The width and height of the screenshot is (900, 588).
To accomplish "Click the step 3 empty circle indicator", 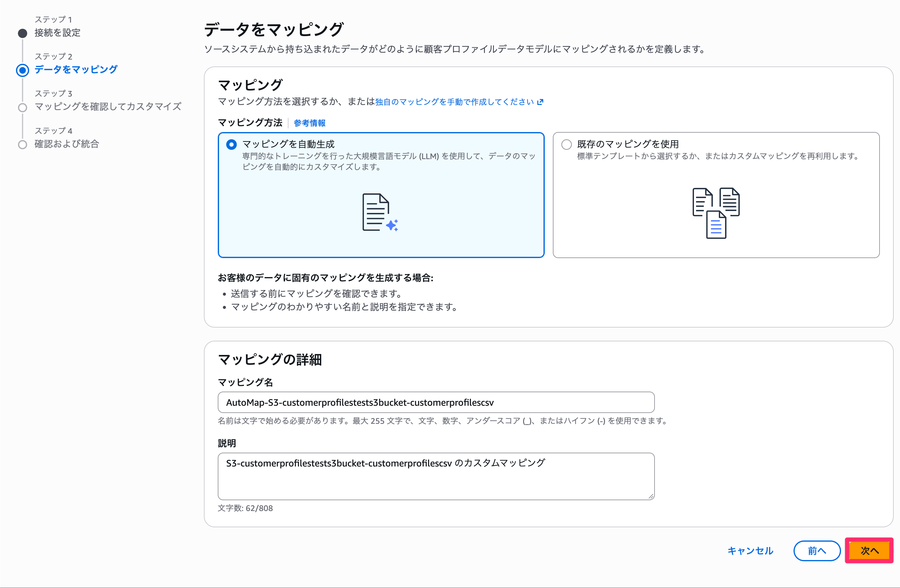I will 23,108.
